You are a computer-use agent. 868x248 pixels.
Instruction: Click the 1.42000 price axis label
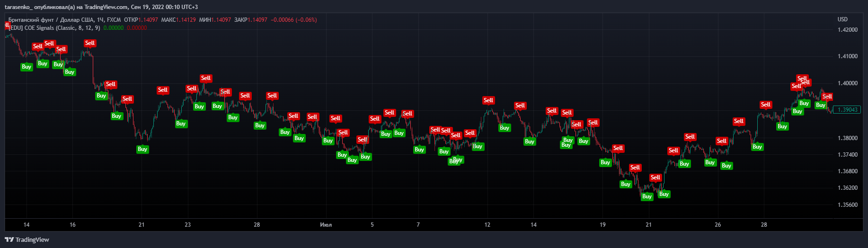847,30
